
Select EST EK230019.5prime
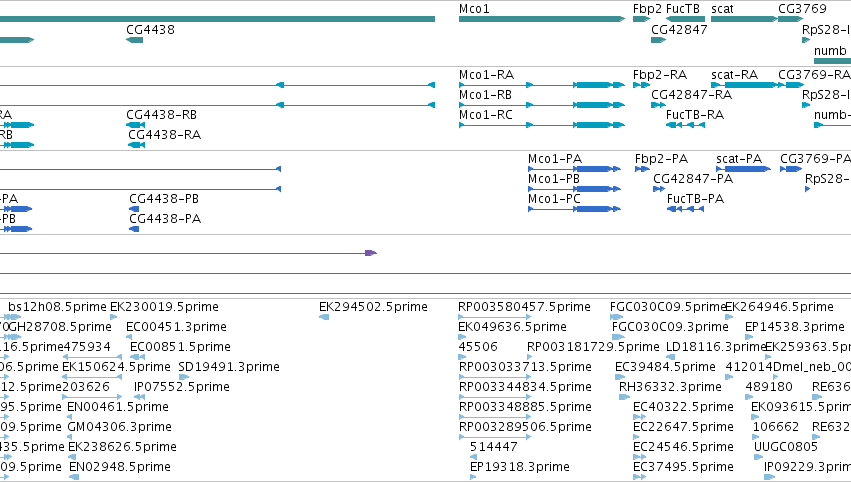tap(113, 317)
